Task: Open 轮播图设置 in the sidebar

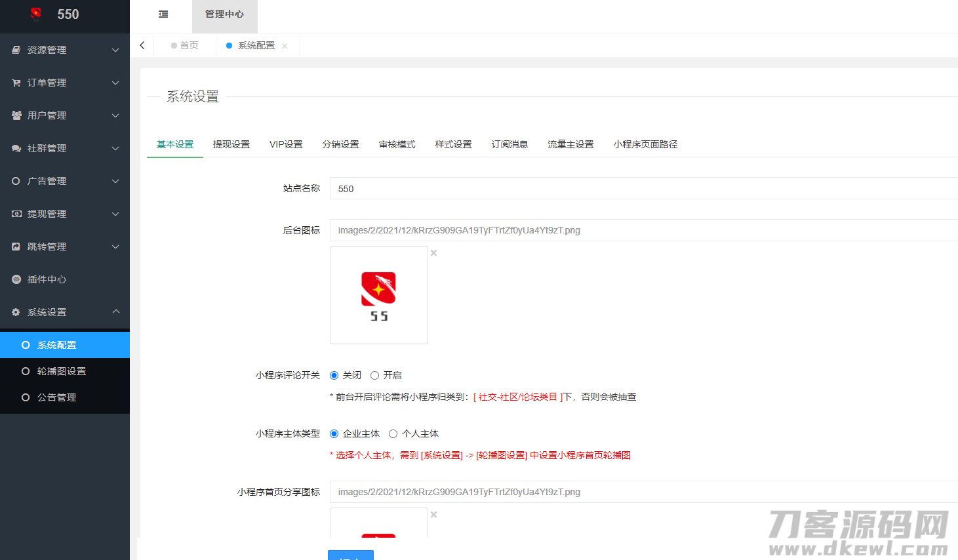Action: pos(62,371)
